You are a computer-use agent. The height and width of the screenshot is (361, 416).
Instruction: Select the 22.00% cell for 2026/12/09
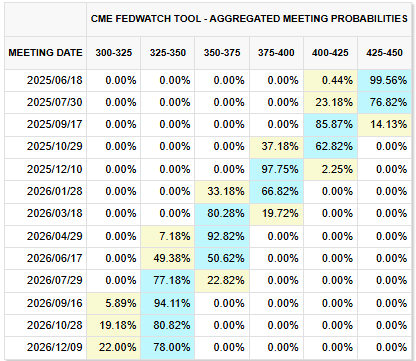(114, 347)
